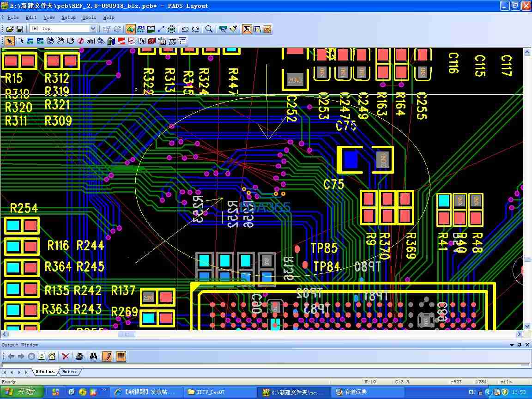This screenshot has height=399, width=532.
Task: Switch to the Macro tab
Action: tap(69, 372)
